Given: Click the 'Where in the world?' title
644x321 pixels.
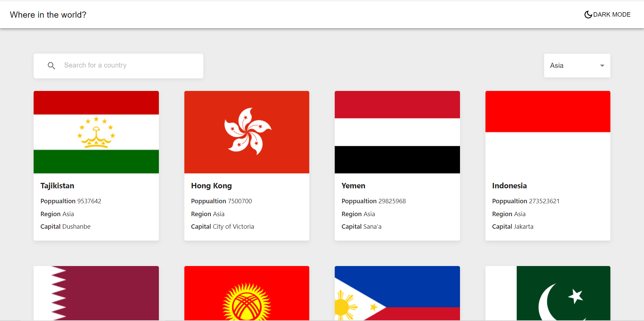Looking at the screenshot, I should pos(48,15).
